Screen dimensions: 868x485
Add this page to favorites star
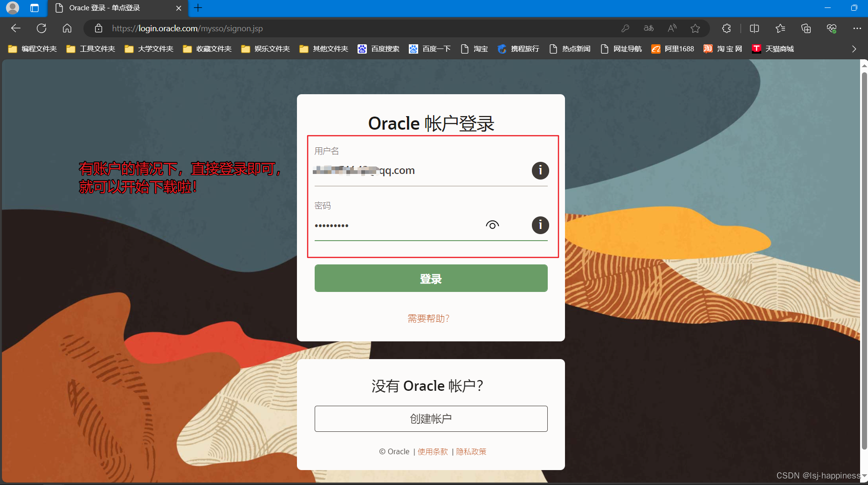pos(695,28)
